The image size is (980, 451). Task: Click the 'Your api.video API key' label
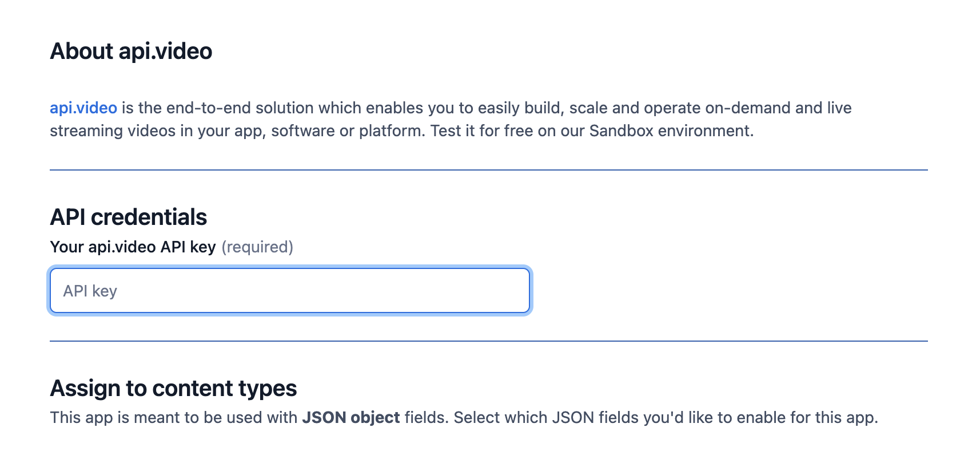click(133, 247)
